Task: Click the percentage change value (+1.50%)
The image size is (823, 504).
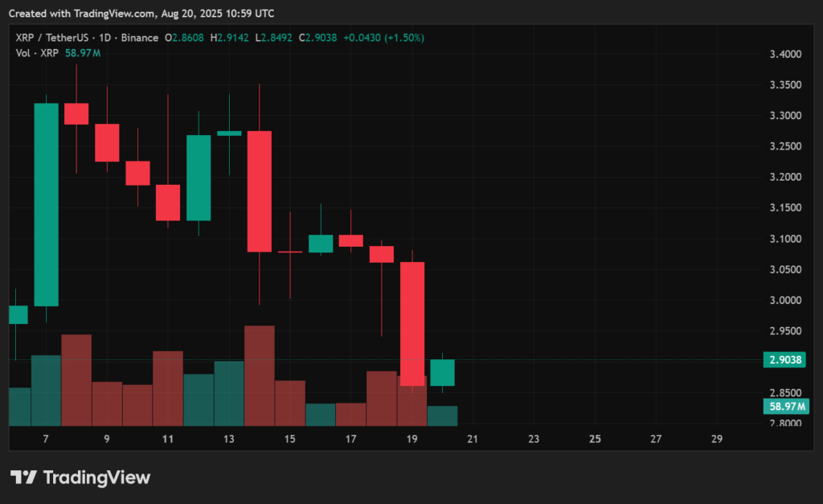Action: 402,37
